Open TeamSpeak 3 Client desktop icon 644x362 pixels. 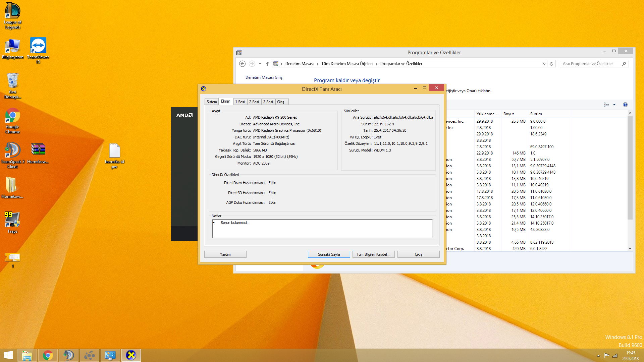[12, 155]
